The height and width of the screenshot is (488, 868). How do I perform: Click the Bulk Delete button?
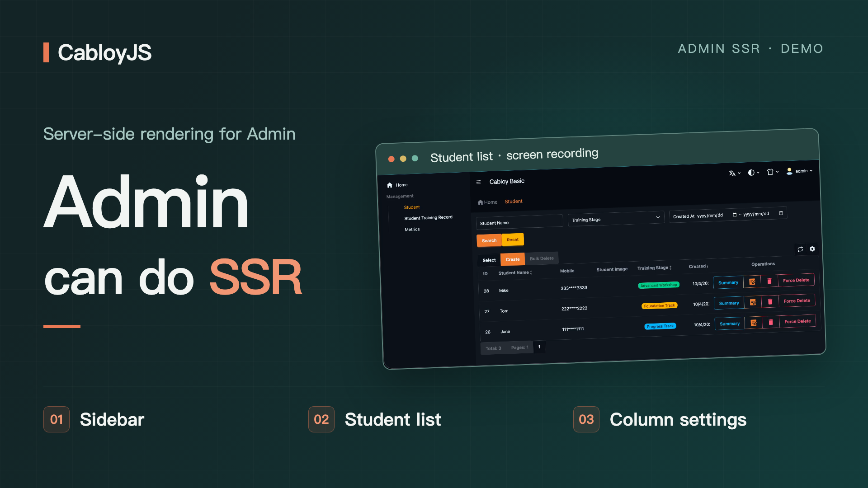(x=542, y=258)
